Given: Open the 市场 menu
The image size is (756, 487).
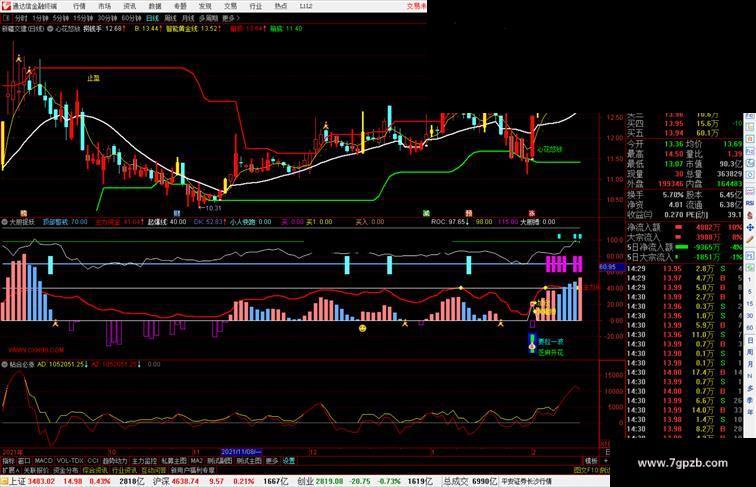Looking at the screenshot, I should [x=105, y=6].
